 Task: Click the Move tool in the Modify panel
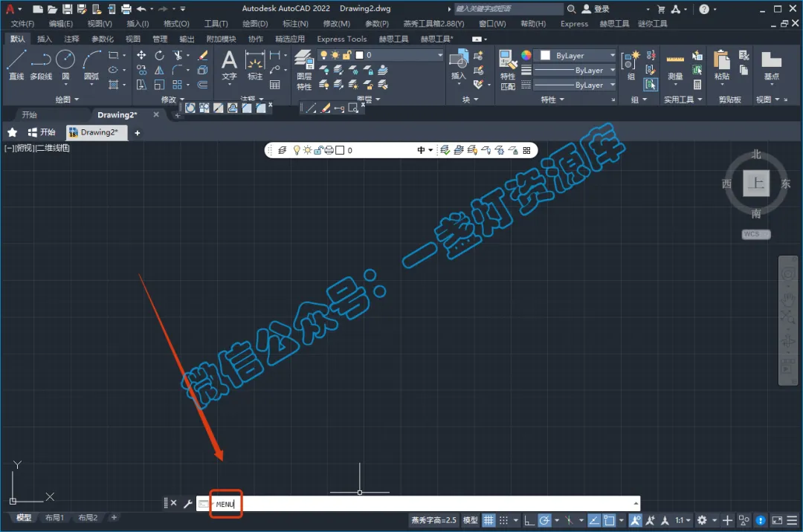(141, 55)
